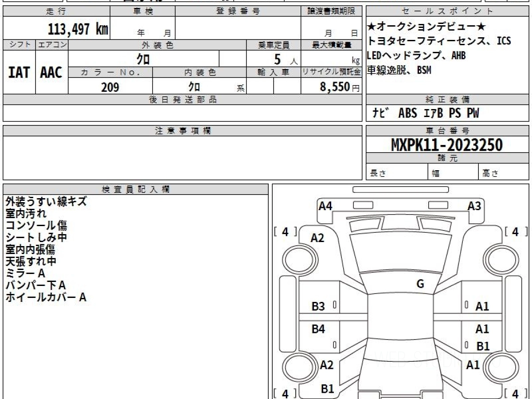532x399 pixels.
Task: Click the セールスポイント header
Action: (448, 12)
